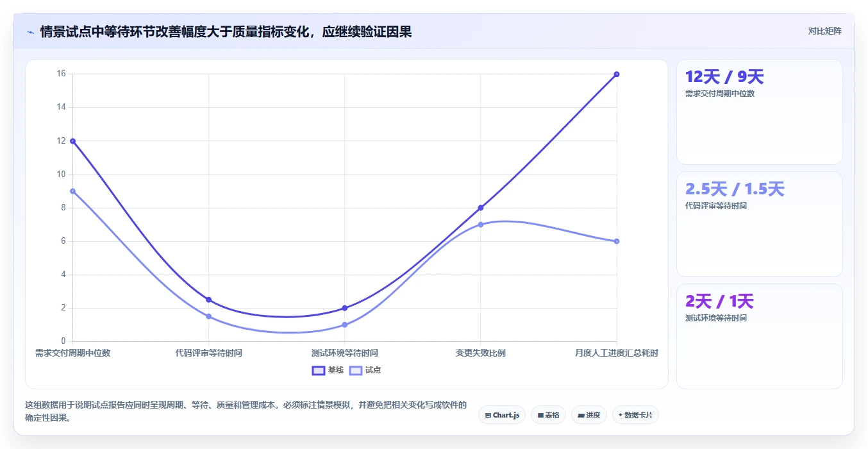The image size is (868, 449).
Task: Click the card label 需求交付周期中位数
Action: coord(720,94)
